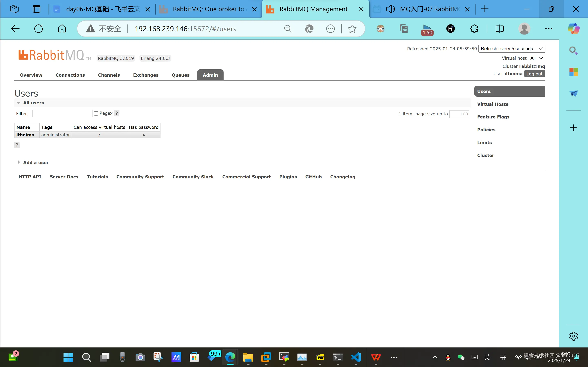Enable the Regex filter checkbox
This screenshot has height=367, width=588.
click(96, 114)
